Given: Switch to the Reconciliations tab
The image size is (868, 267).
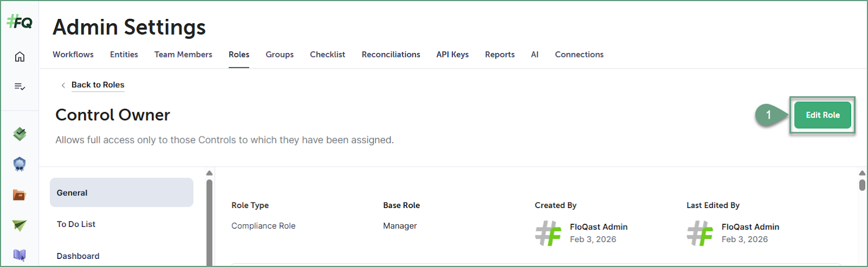Looking at the screenshot, I should (391, 55).
